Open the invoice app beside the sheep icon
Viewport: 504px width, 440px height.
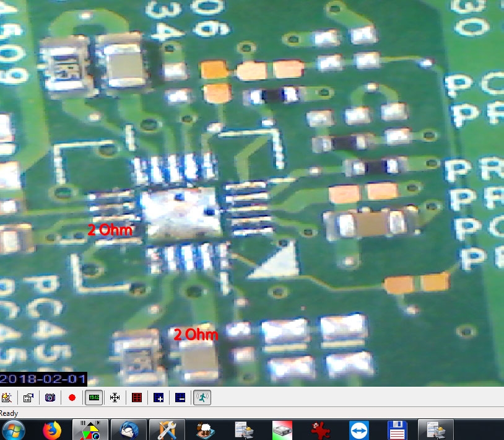(244, 430)
